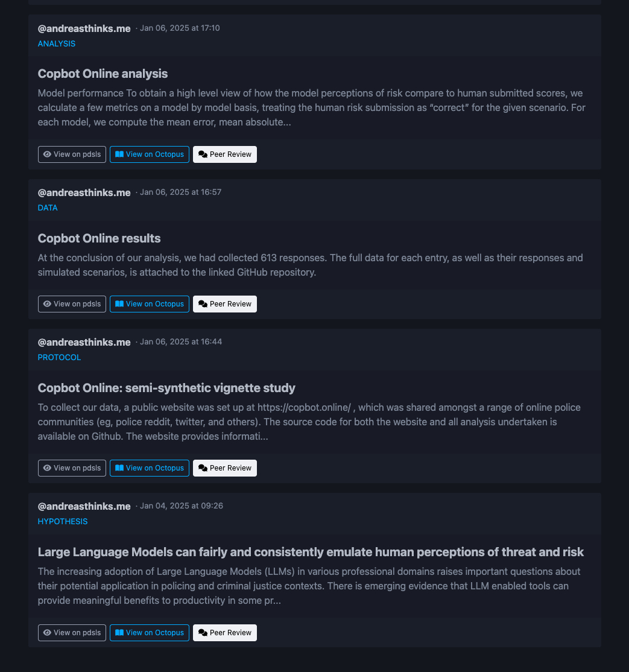This screenshot has height=672, width=629.
Task: Click the Jan 04, 2025 at 09:26 timestamp
Action: click(x=181, y=506)
